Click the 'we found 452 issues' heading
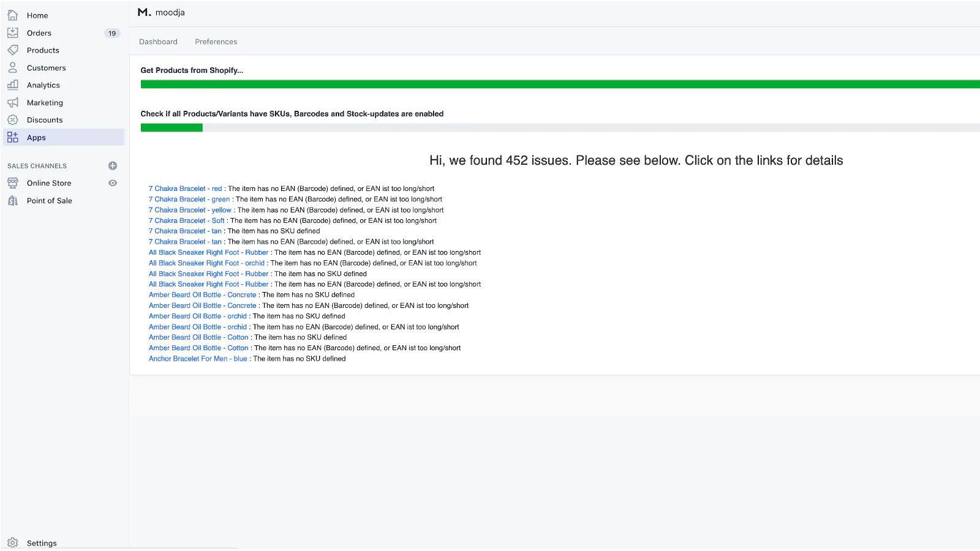Image resolution: width=980 pixels, height=551 pixels. [x=636, y=160]
